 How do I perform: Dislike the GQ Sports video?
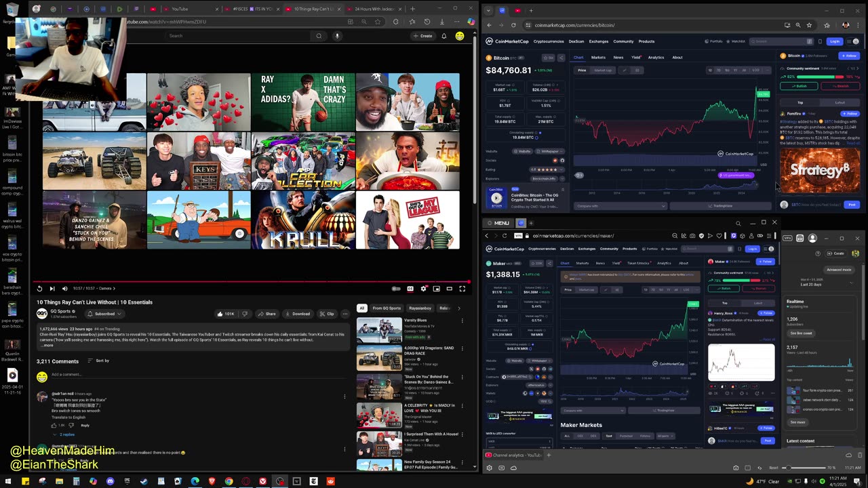pyautogui.click(x=245, y=314)
